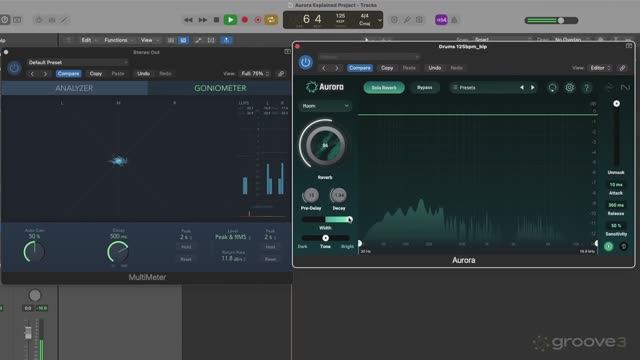Click Compare in the MultiMeter window

(69, 74)
